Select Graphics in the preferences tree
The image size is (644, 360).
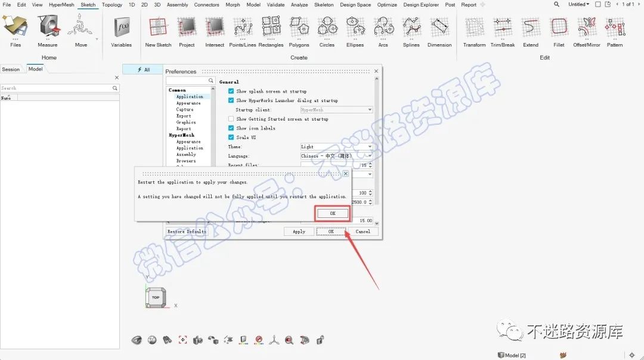(186, 122)
